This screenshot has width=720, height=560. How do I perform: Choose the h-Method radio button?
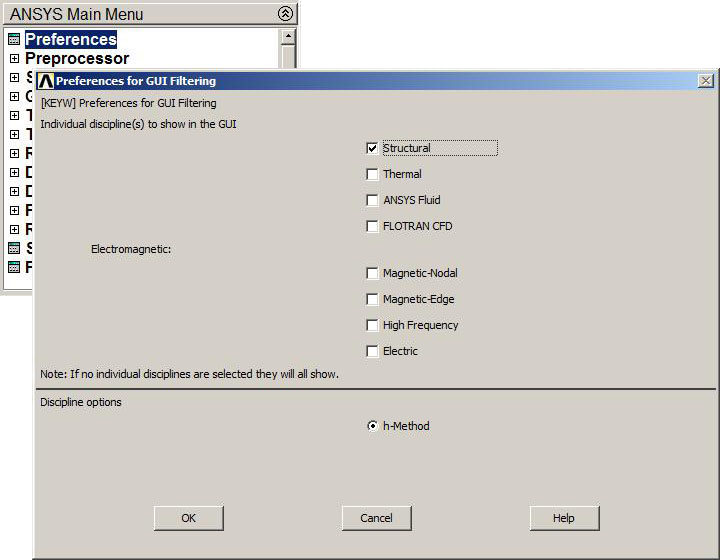pos(373,426)
